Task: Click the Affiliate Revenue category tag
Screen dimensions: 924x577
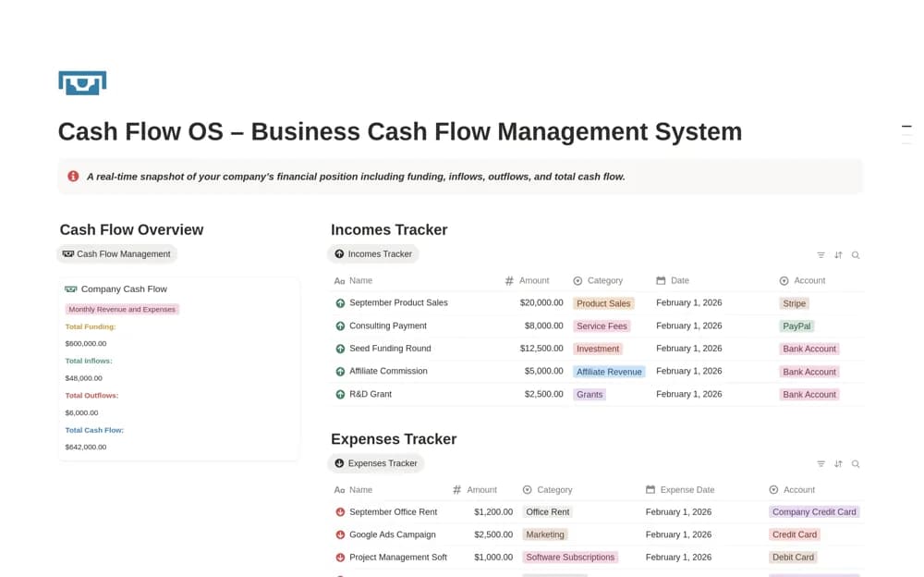Action: click(x=609, y=372)
